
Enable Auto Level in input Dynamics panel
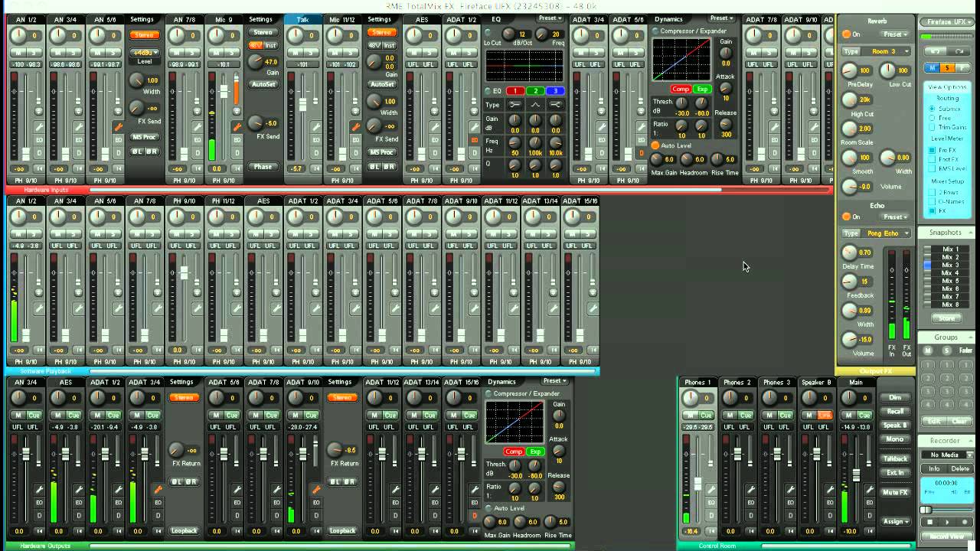[x=655, y=145]
